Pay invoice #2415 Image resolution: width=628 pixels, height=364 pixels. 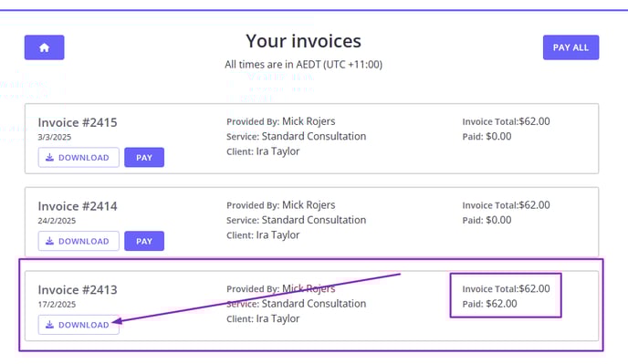coord(144,158)
